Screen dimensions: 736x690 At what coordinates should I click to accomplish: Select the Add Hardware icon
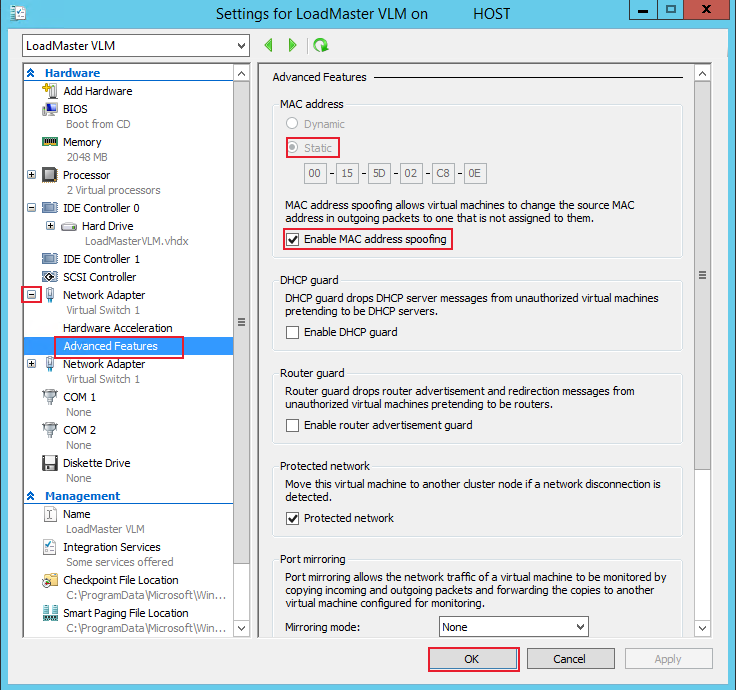[50, 91]
